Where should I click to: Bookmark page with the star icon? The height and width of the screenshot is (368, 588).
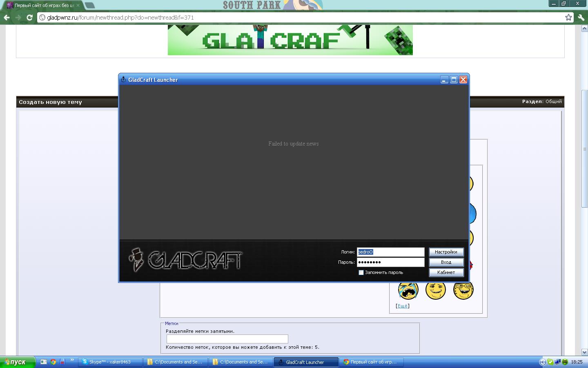[568, 17]
